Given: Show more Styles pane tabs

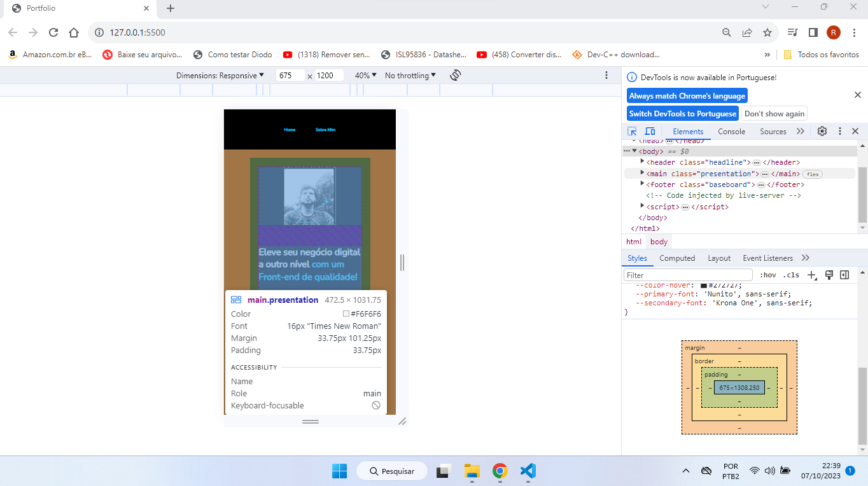Looking at the screenshot, I should click(x=806, y=258).
